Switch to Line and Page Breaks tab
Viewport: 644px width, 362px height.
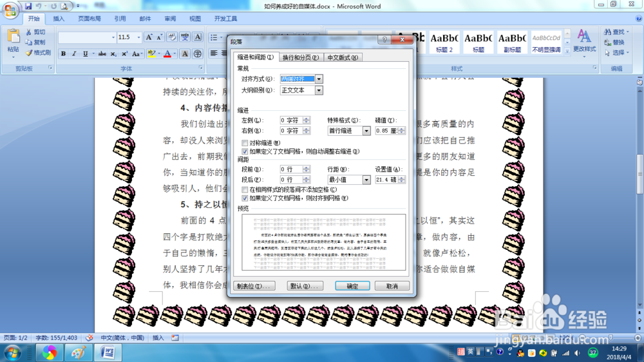pos(301,57)
